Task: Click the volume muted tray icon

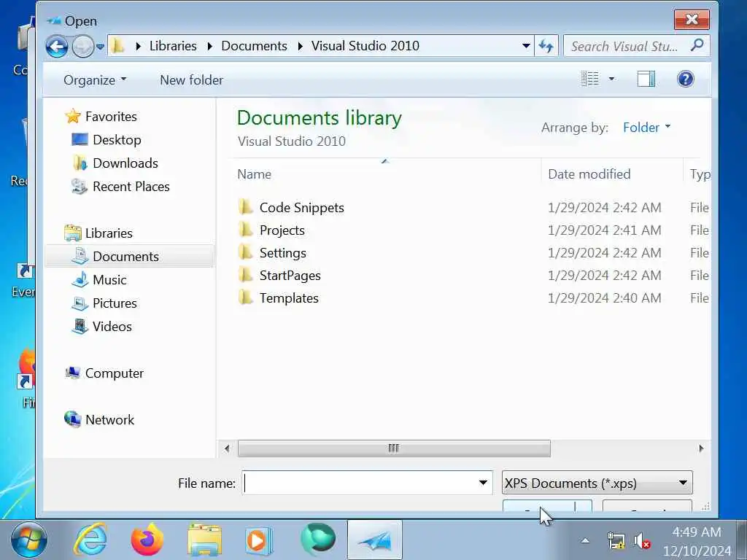Action: point(641,542)
